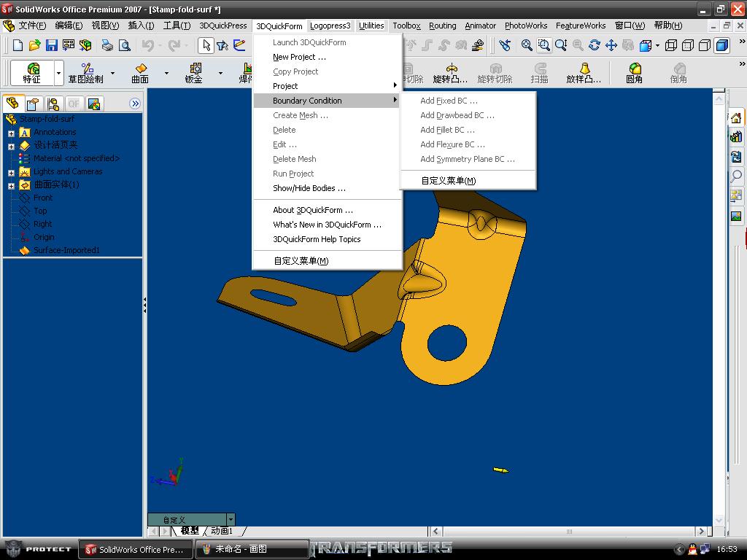This screenshot has width=747, height=560.
Task: Click Zoom to Fit icon
Action: (527, 45)
